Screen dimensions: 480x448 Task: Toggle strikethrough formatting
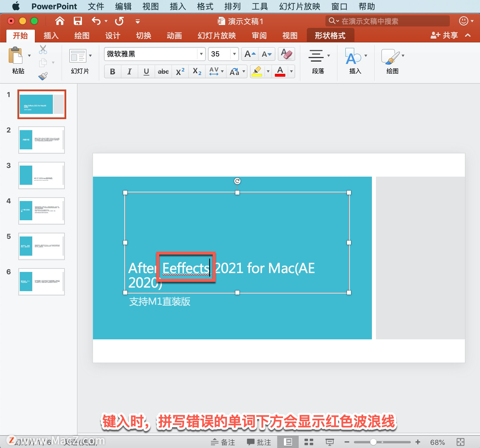coord(163,71)
